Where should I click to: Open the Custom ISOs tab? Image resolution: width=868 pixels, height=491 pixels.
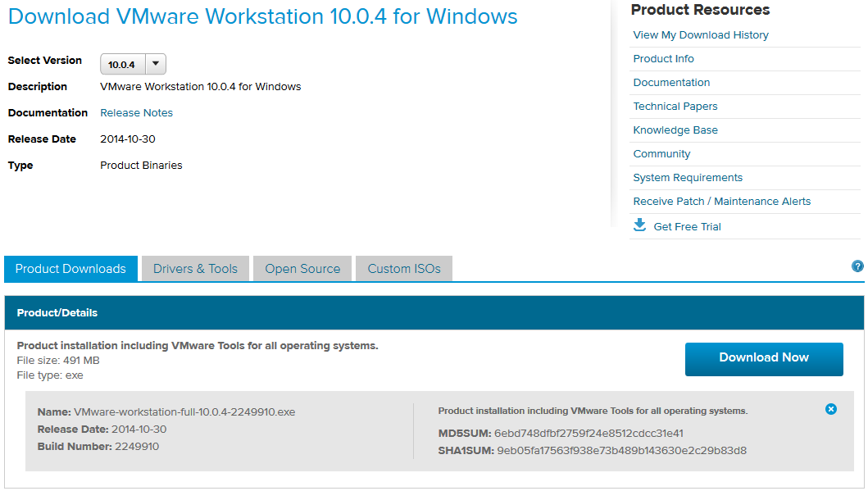(404, 269)
